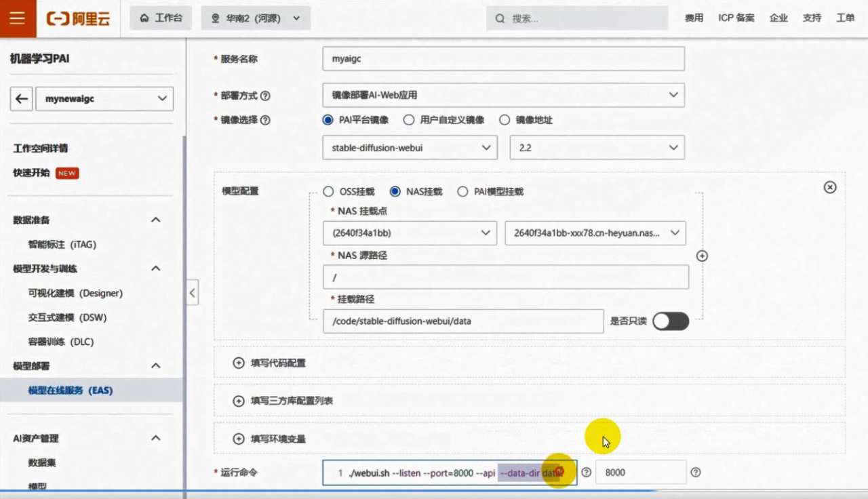Collapse the sidebar using the chevron handle

pyautogui.click(x=193, y=293)
